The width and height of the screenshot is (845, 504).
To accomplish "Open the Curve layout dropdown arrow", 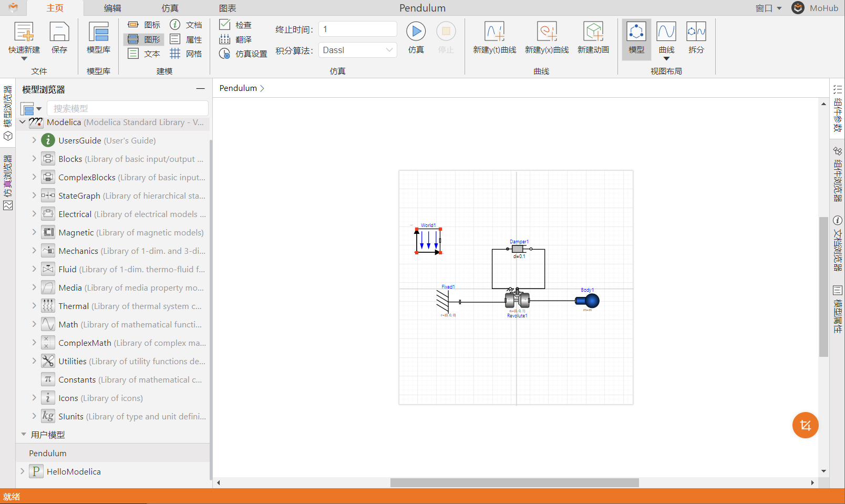I will pyautogui.click(x=666, y=58).
